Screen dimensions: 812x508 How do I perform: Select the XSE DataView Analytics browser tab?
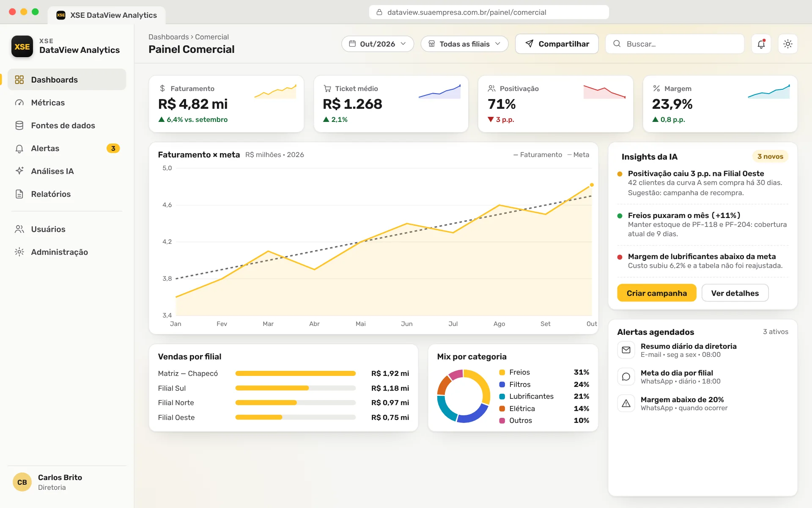(x=107, y=15)
